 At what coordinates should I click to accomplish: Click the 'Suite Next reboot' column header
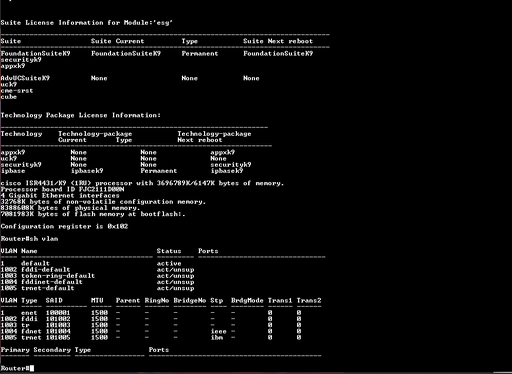[x=278, y=41]
